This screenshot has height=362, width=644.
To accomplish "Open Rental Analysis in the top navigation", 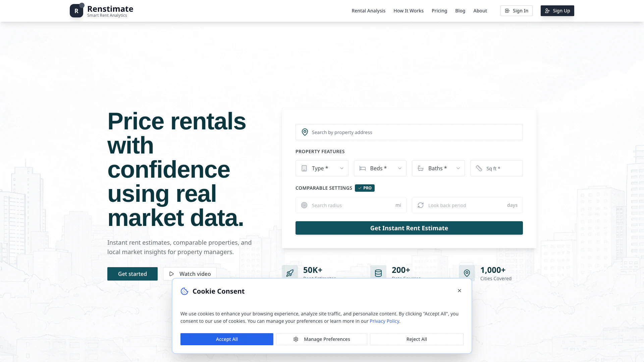I will pyautogui.click(x=368, y=11).
